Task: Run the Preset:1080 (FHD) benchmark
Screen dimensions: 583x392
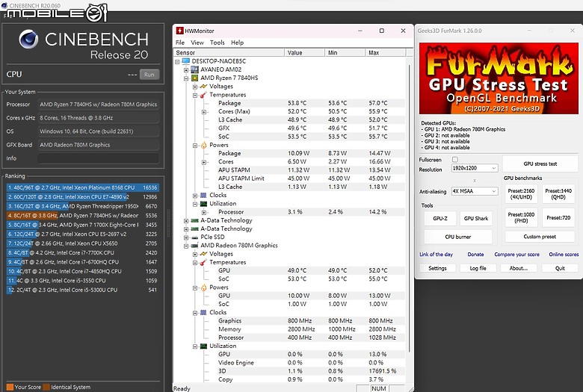Action: point(521,217)
